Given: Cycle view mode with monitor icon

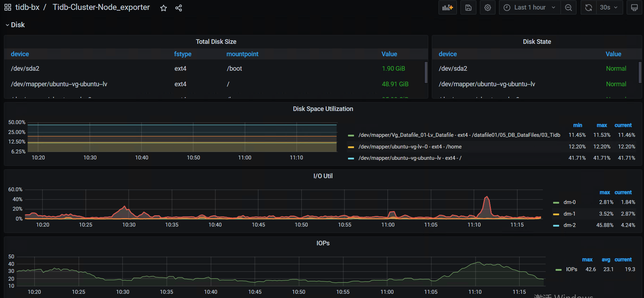Looking at the screenshot, I should coord(634,7).
